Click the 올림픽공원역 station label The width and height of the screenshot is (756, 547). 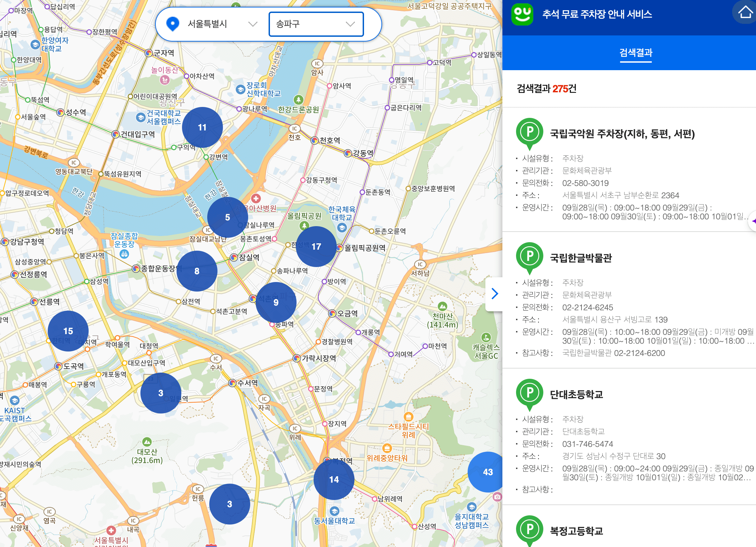(365, 248)
